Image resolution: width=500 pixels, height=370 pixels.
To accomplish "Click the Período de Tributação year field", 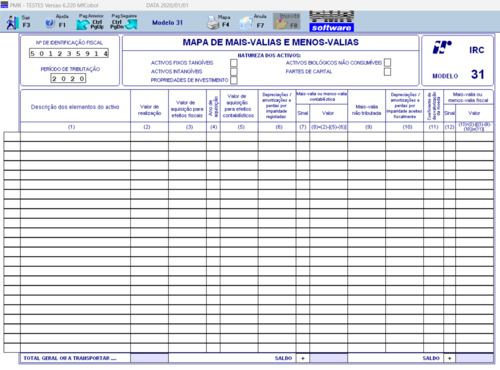I will (x=68, y=78).
